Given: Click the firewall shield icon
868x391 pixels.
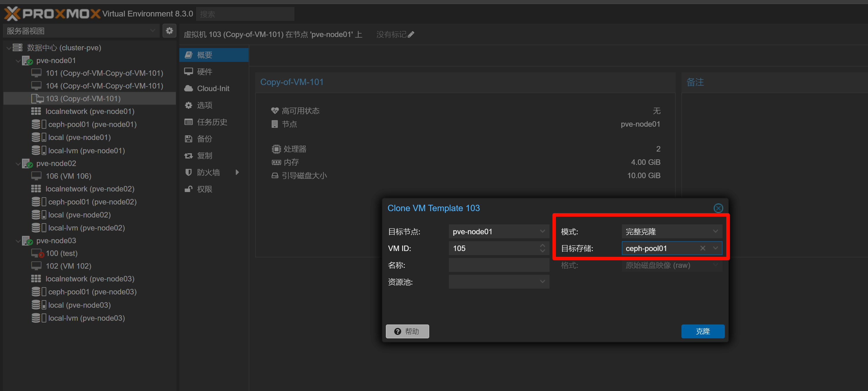Looking at the screenshot, I should point(189,172).
